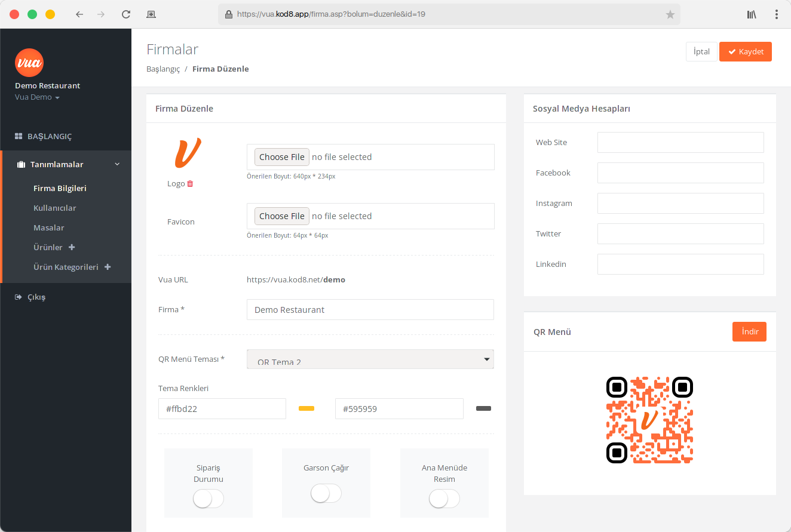Choose File for the Logo
Viewport: 791px width, 532px height.
pyautogui.click(x=282, y=157)
